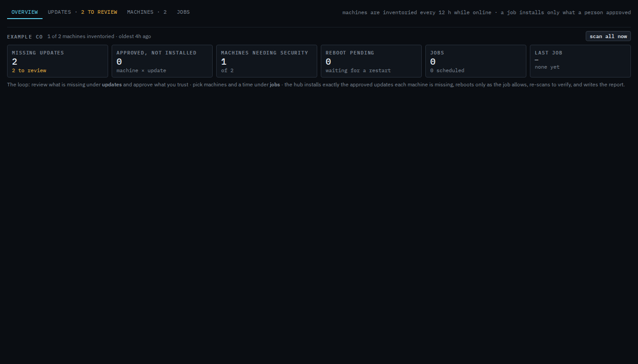The height and width of the screenshot is (364, 638).
Task: Click the 'machine × update' caption
Action: (141, 70)
